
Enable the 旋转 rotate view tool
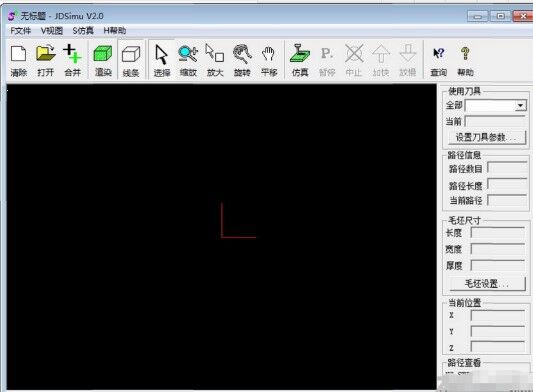click(x=242, y=60)
